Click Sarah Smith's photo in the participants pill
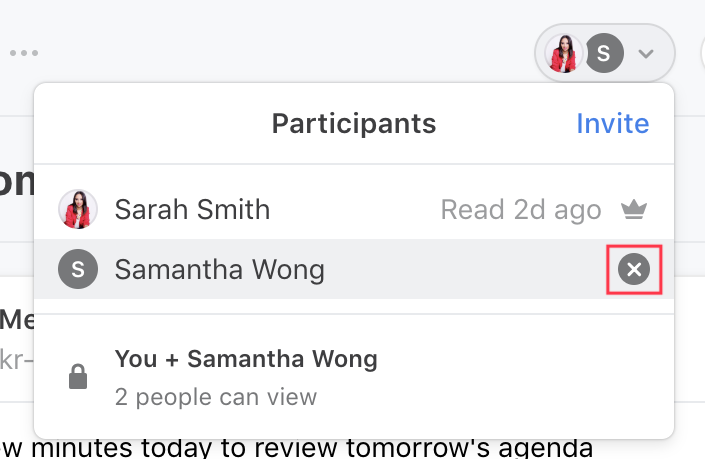Viewport: 705px width, 459px height. [x=563, y=53]
